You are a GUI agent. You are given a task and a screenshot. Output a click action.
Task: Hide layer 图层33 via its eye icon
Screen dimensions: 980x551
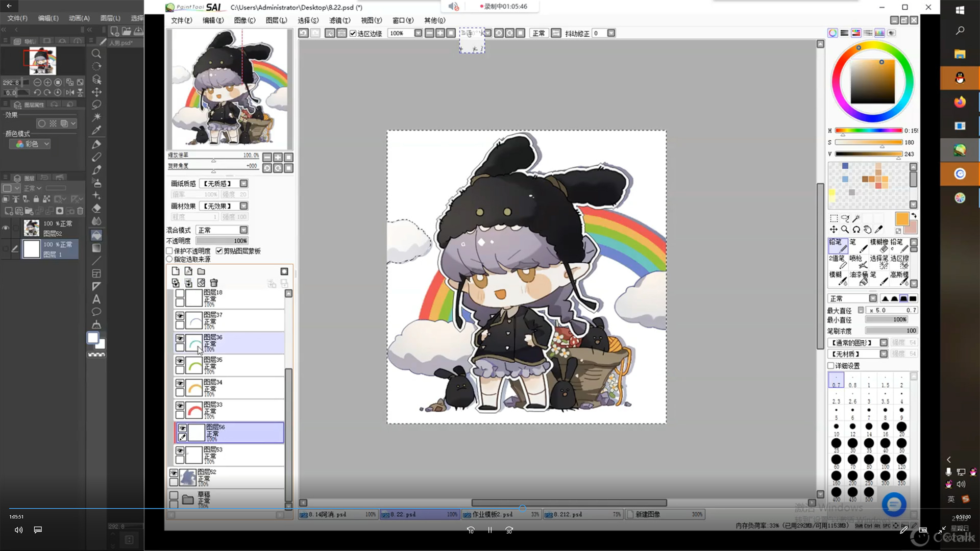click(x=180, y=406)
